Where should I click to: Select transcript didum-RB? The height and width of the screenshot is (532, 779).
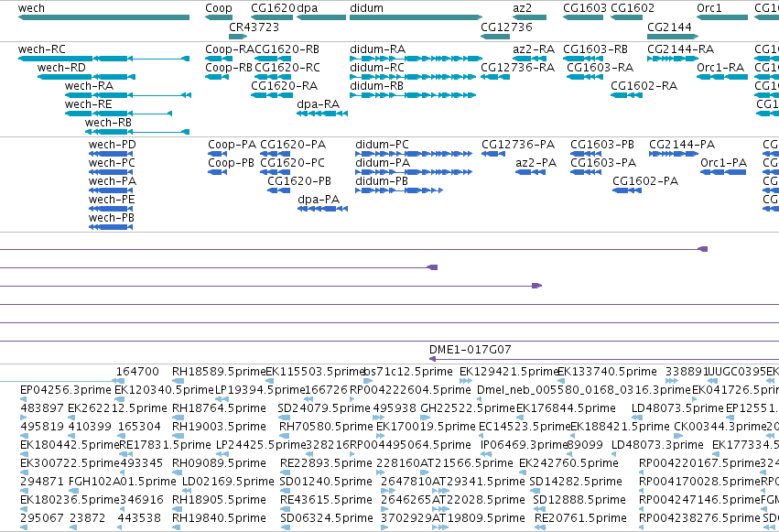click(x=413, y=95)
